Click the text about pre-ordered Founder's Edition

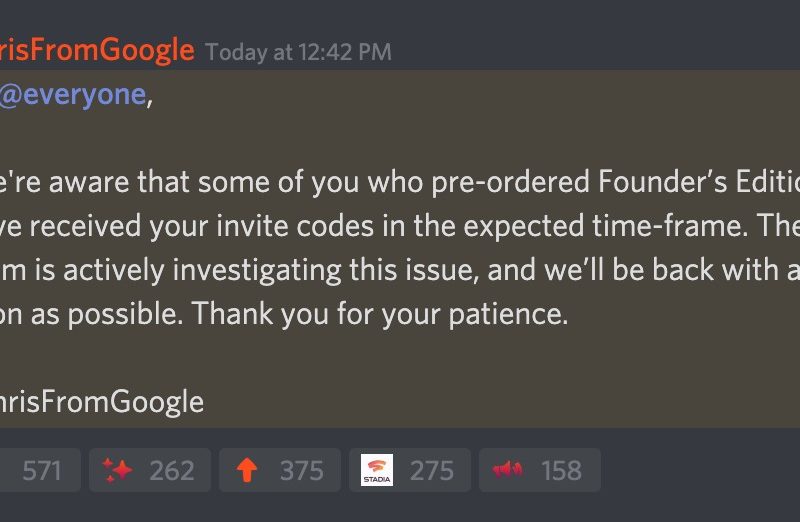point(400,184)
